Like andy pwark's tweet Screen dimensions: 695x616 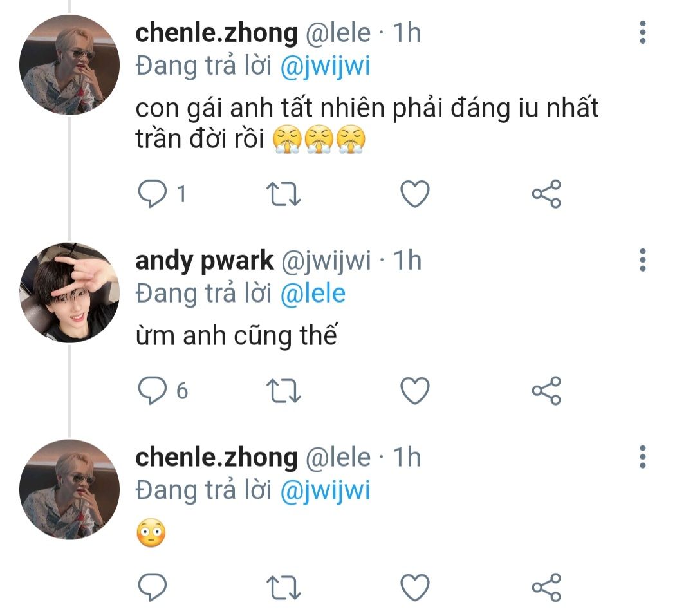point(415,390)
